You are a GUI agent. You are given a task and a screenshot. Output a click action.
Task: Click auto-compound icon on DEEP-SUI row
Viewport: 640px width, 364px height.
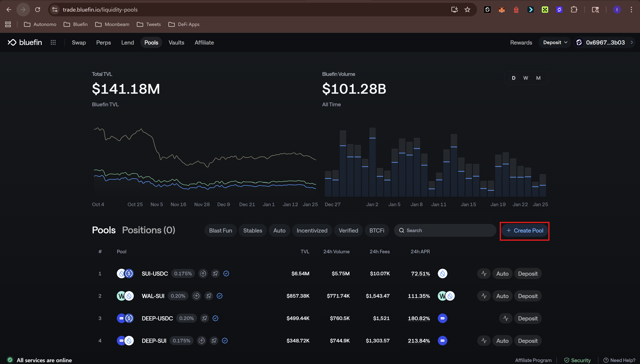[x=201, y=341]
